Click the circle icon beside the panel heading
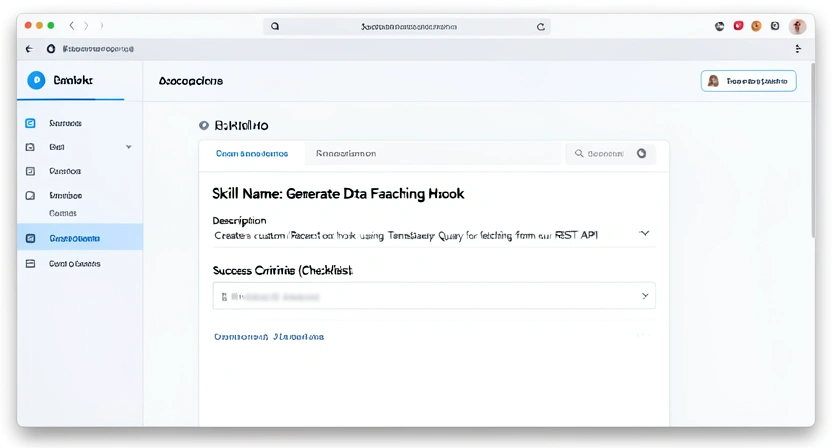 [204, 125]
